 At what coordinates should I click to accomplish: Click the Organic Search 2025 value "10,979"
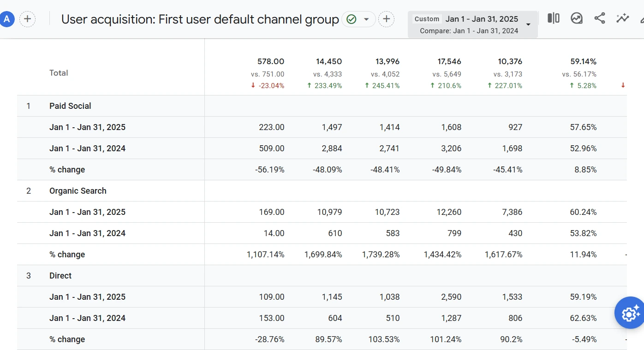(x=330, y=212)
